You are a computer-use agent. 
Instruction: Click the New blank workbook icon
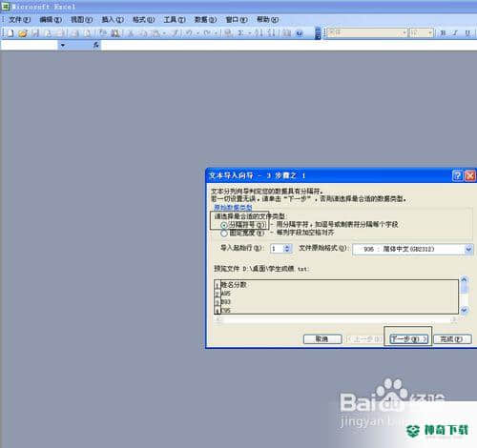pyautogui.click(x=10, y=32)
